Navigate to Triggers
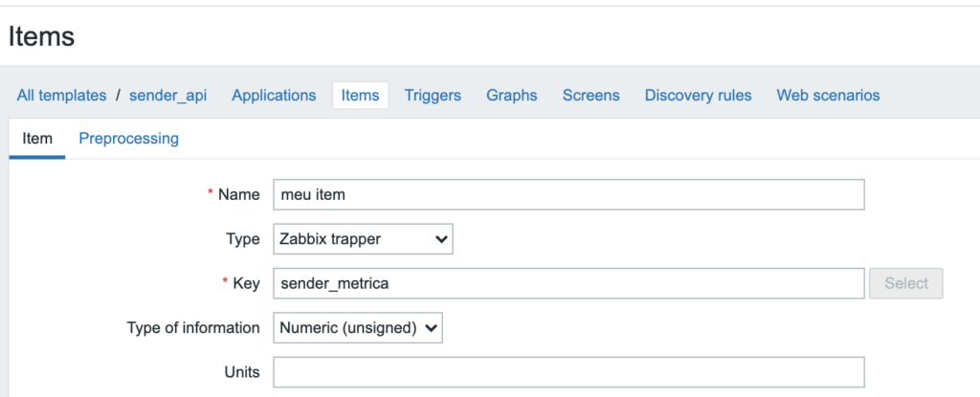Screen dimensions: 980x397 (433, 96)
